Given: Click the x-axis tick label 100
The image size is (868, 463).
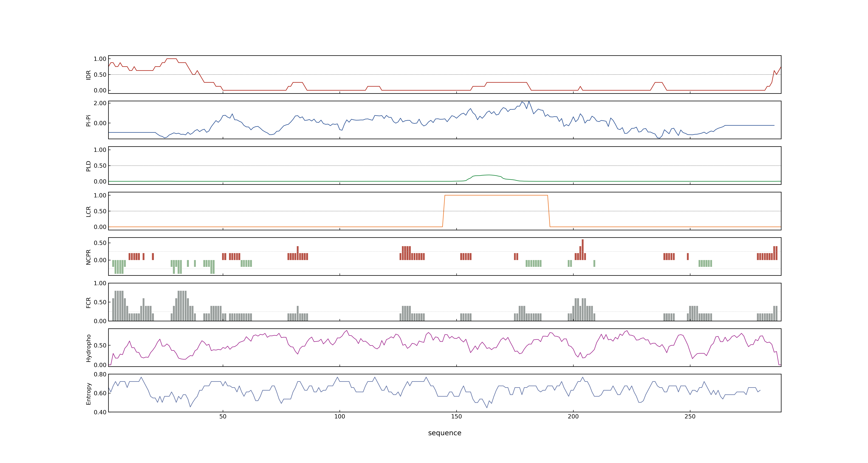Looking at the screenshot, I should click(x=340, y=416).
